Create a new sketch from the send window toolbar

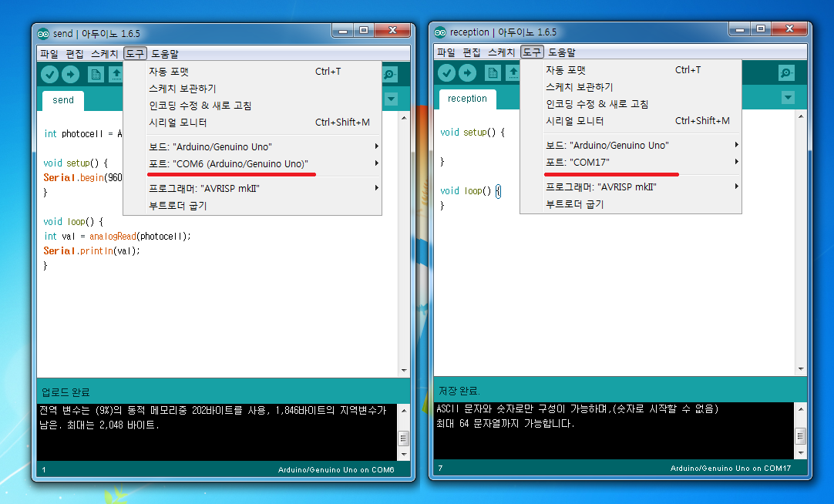[96, 75]
